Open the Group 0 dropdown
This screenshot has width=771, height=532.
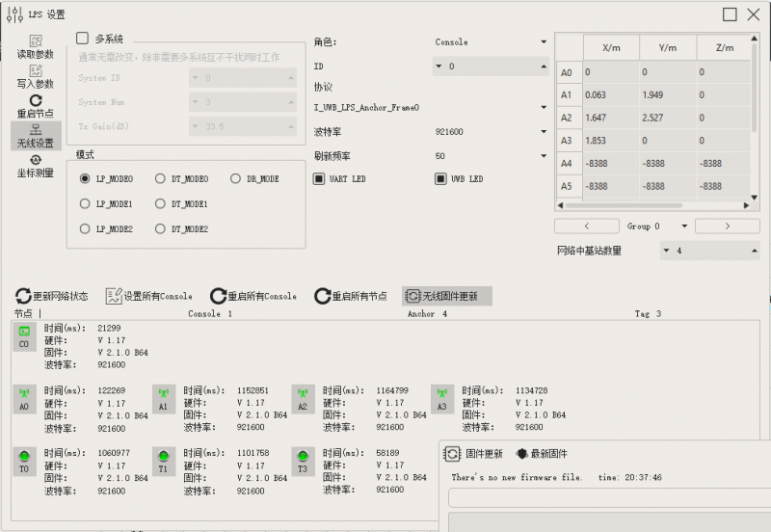pyautogui.click(x=657, y=226)
